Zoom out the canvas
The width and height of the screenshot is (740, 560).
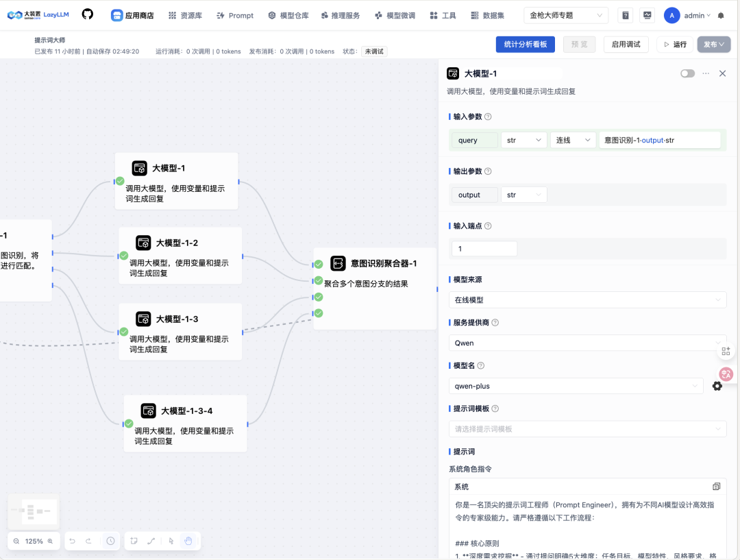(x=16, y=541)
